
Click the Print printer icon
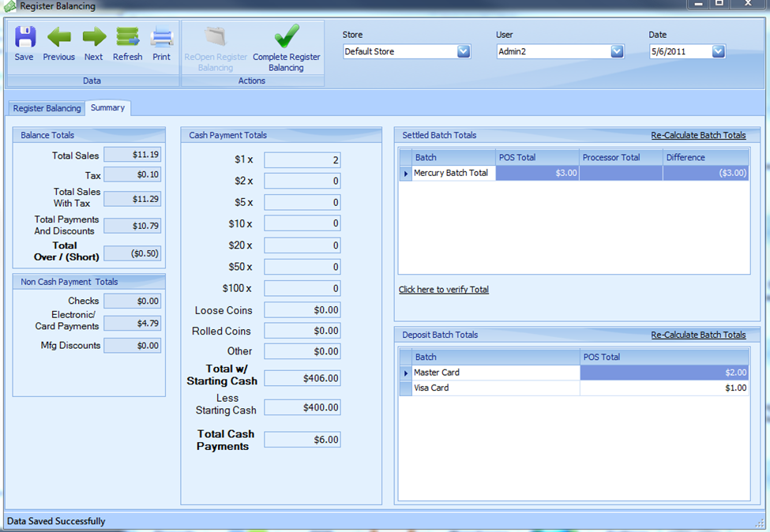(x=162, y=37)
